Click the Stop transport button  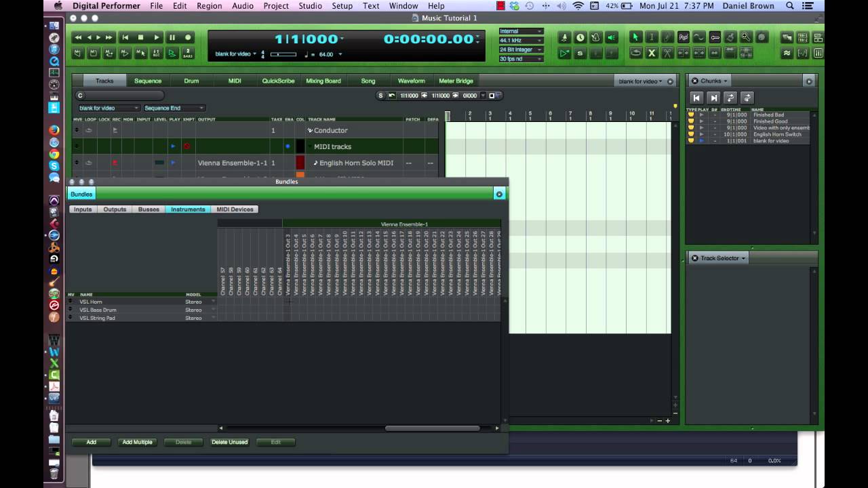click(x=140, y=37)
